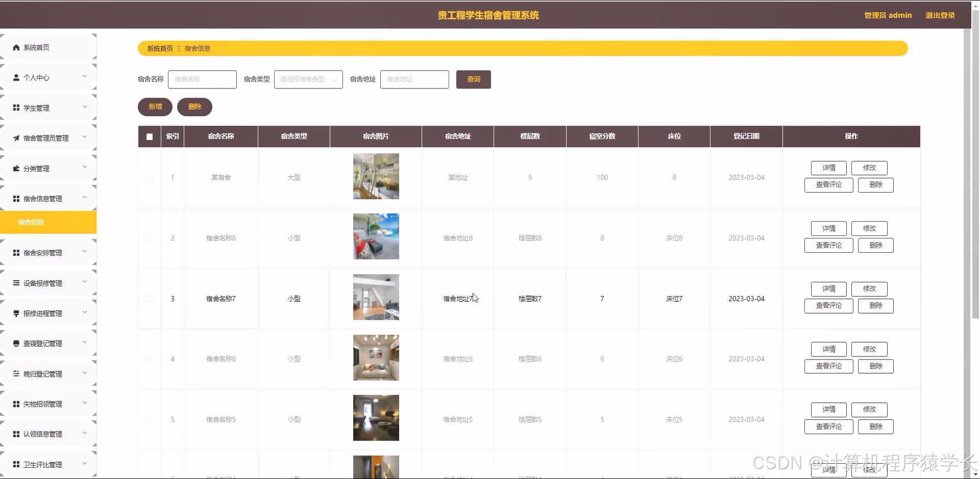Click the home icon beside 系统首页
The width and height of the screenshot is (980, 479).
click(x=16, y=47)
